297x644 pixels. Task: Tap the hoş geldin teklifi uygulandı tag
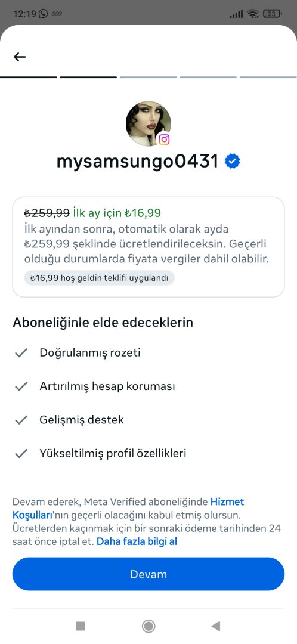coord(100,278)
